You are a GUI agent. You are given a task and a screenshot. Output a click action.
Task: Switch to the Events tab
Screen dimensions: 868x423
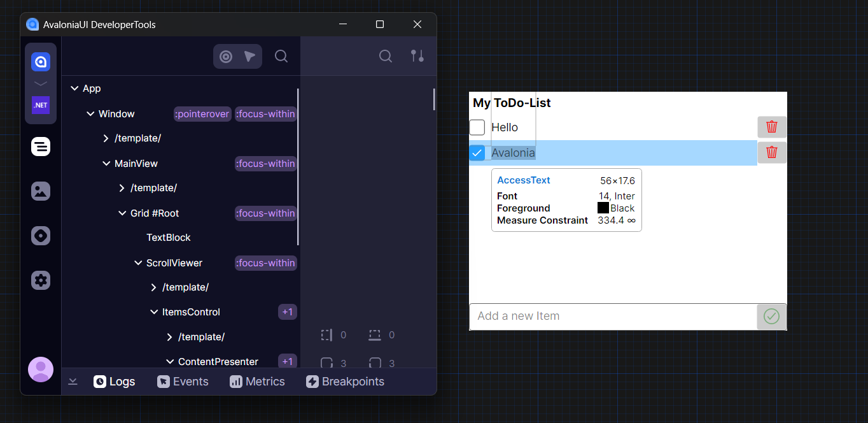(x=183, y=381)
